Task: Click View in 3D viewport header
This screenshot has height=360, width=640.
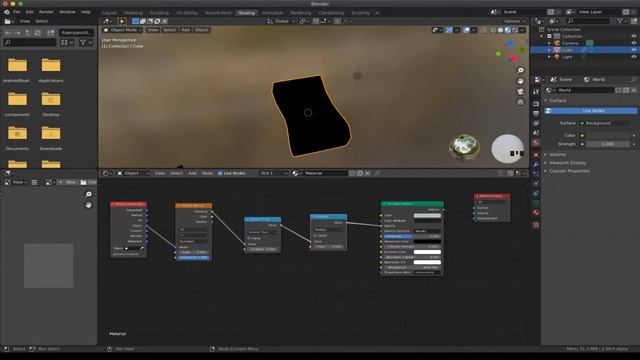Action: click(x=153, y=30)
